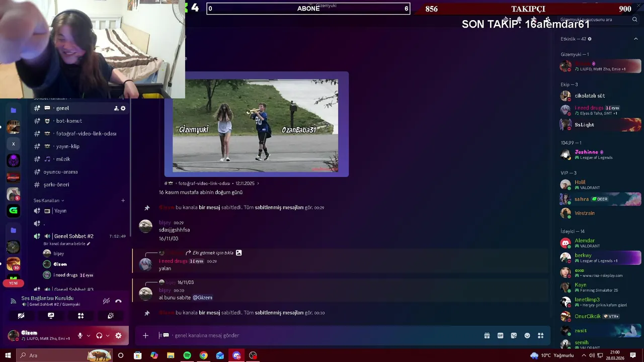Open server folder icon at sidebar top
The image size is (644, 362).
(x=14, y=110)
